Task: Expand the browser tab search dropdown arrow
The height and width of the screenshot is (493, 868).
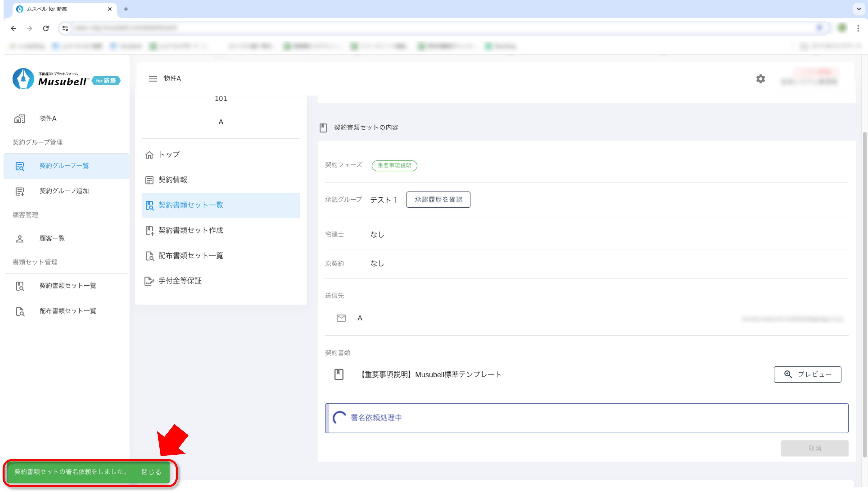Action: point(859,9)
